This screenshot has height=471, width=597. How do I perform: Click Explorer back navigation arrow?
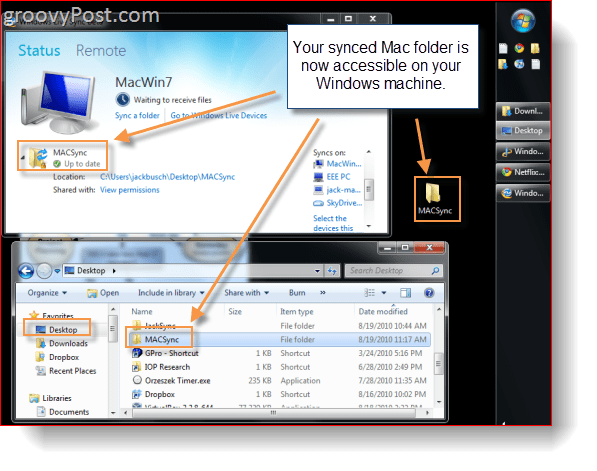26,271
